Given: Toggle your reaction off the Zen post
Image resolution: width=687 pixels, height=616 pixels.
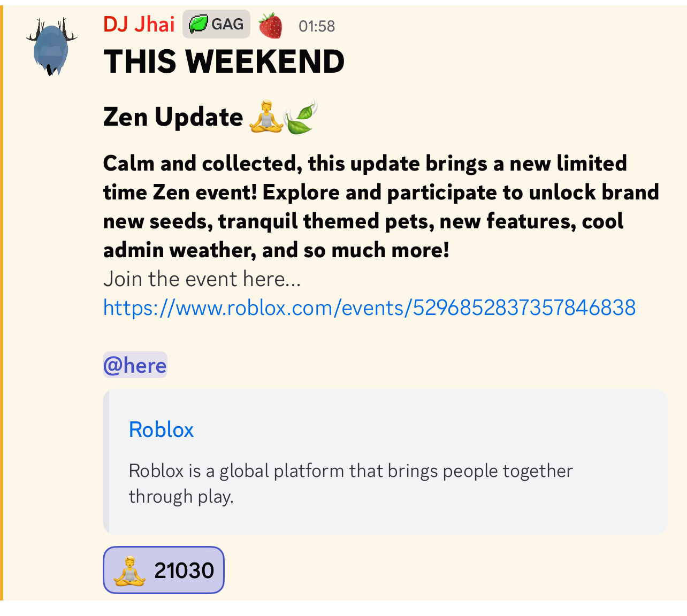Looking at the screenshot, I should click(x=163, y=570).
